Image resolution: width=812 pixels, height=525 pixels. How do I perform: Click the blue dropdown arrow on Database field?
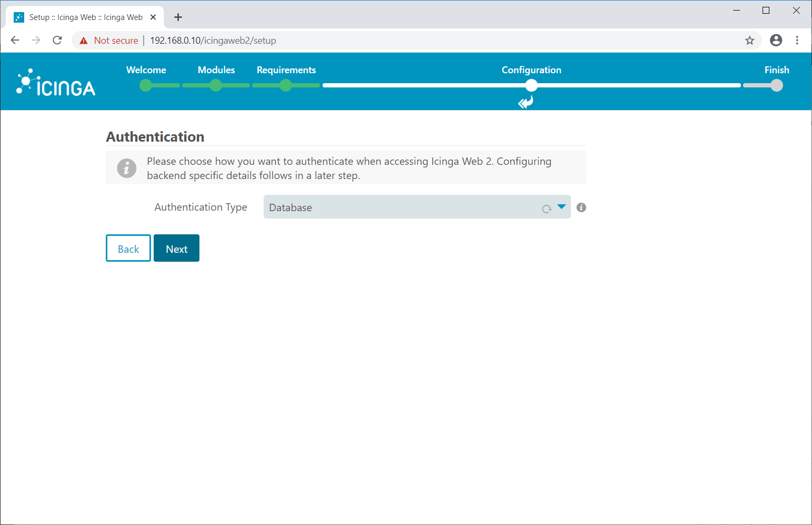[562, 207]
